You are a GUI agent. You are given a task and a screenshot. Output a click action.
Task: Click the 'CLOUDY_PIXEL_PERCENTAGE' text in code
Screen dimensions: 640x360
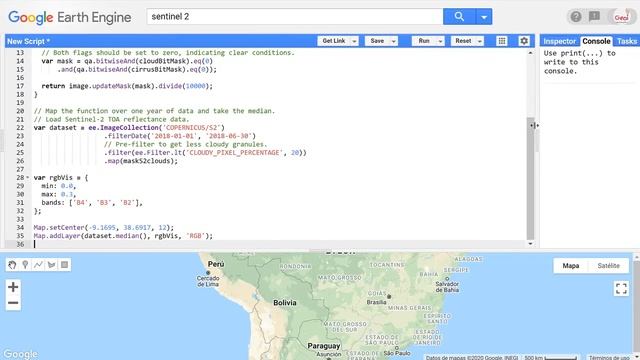[x=234, y=153]
